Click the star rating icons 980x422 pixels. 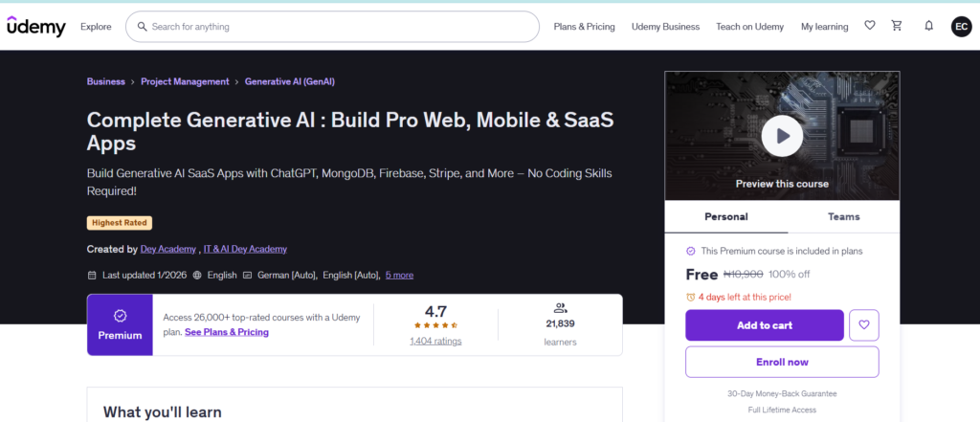point(435,325)
